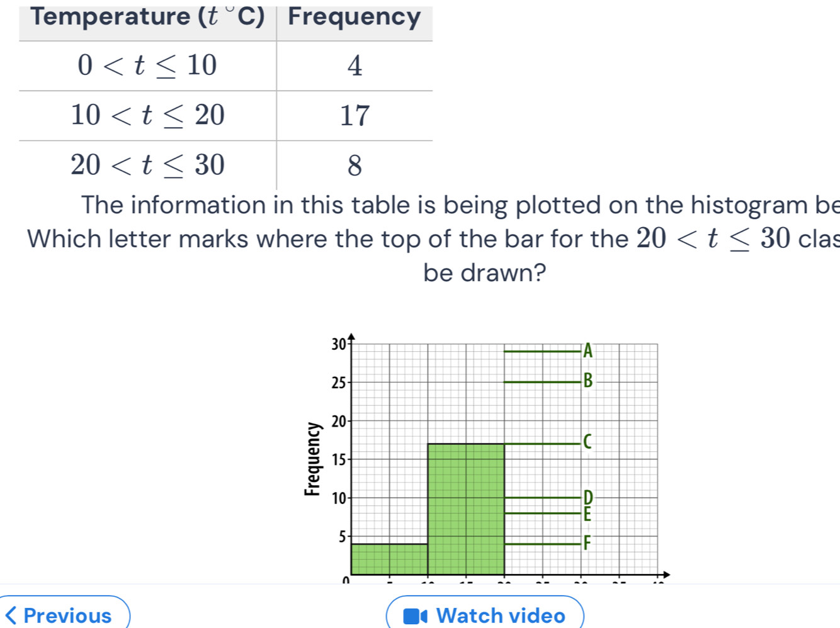Click the 0 < t ≤ 10 table cell
The image size is (840, 628).
click(x=147, y=65)
